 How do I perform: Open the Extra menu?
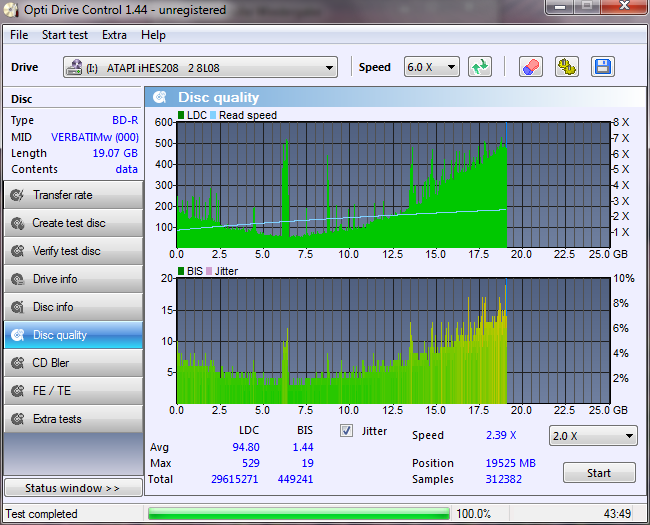114,35
